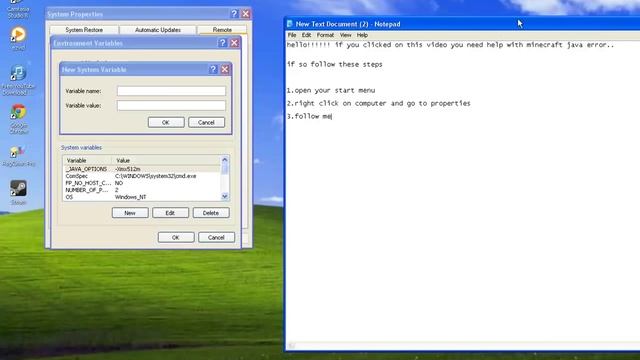Click the '1.open your start menu' line

[x=331, y=90]
